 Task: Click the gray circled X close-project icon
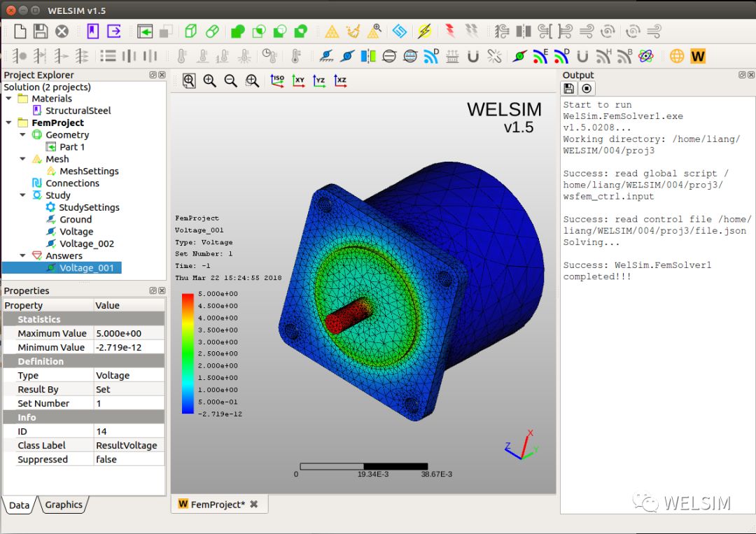[62, 31]
